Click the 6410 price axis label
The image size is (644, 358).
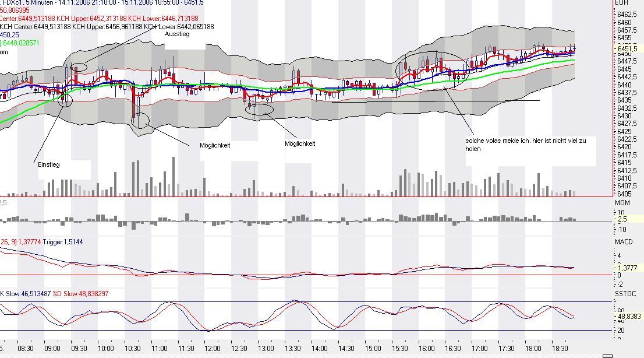(624, 178)
